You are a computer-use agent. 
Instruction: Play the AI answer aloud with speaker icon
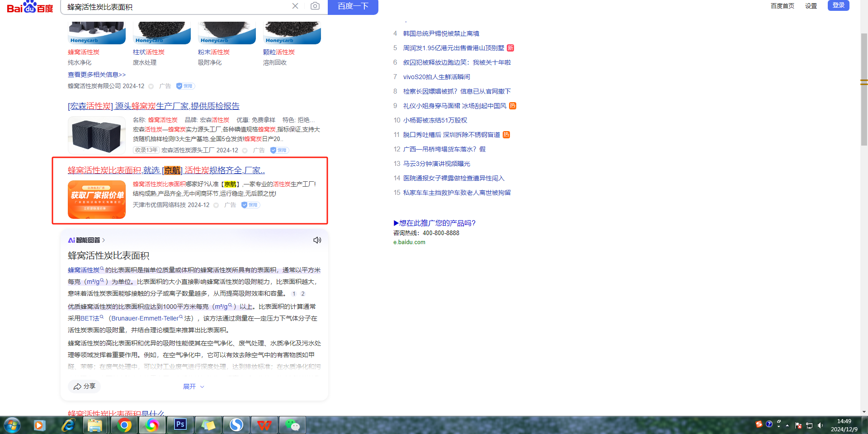(x=317, y=240)
